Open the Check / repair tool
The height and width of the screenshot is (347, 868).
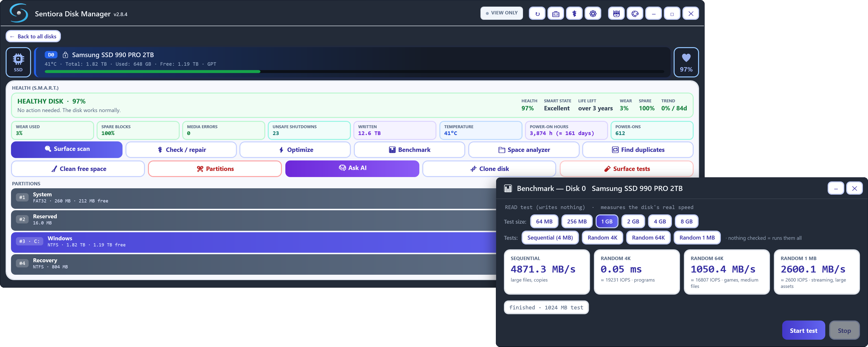click(181, 150)
